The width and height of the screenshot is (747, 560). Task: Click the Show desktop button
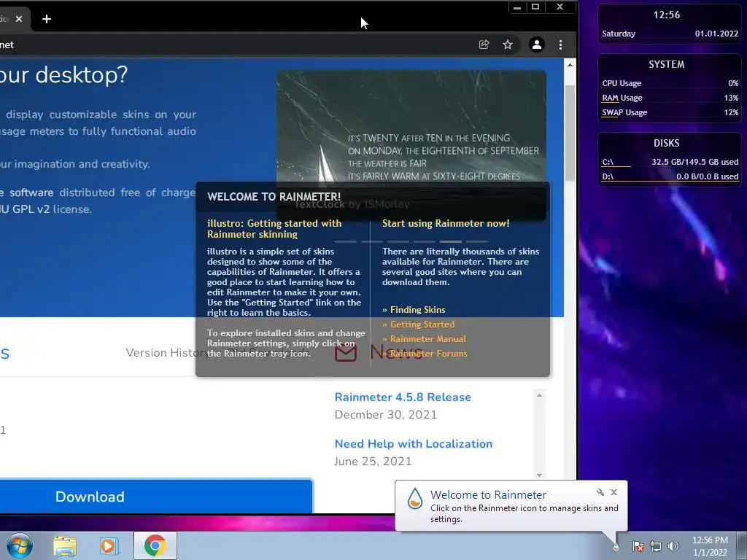coord(742,545)
